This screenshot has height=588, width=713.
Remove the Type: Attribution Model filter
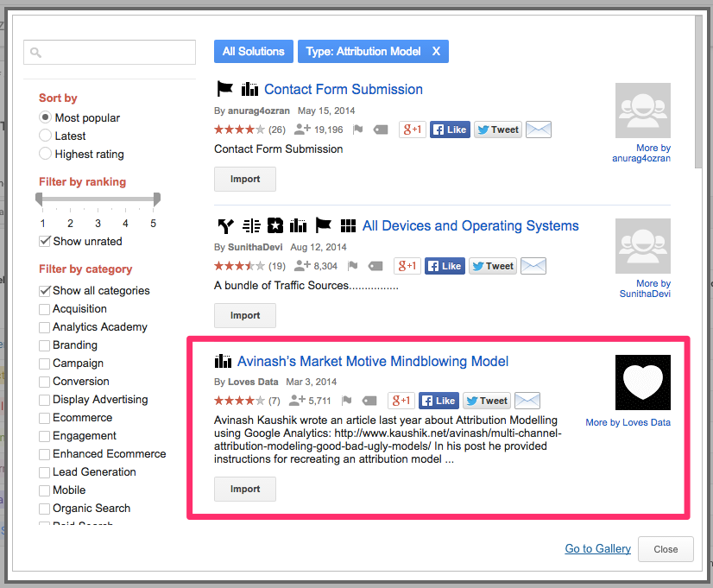tap(436, 52)
